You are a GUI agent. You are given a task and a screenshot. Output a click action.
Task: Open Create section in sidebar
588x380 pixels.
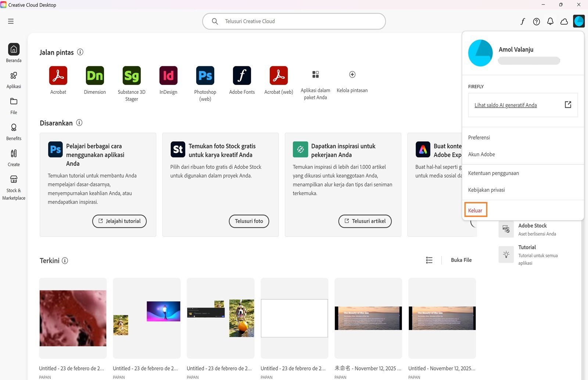(14, 158)
